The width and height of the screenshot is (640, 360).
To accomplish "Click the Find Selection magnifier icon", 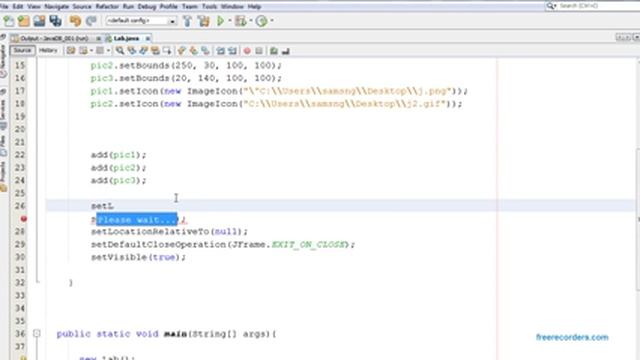I will pyautogui.click(x=120, y=51).
